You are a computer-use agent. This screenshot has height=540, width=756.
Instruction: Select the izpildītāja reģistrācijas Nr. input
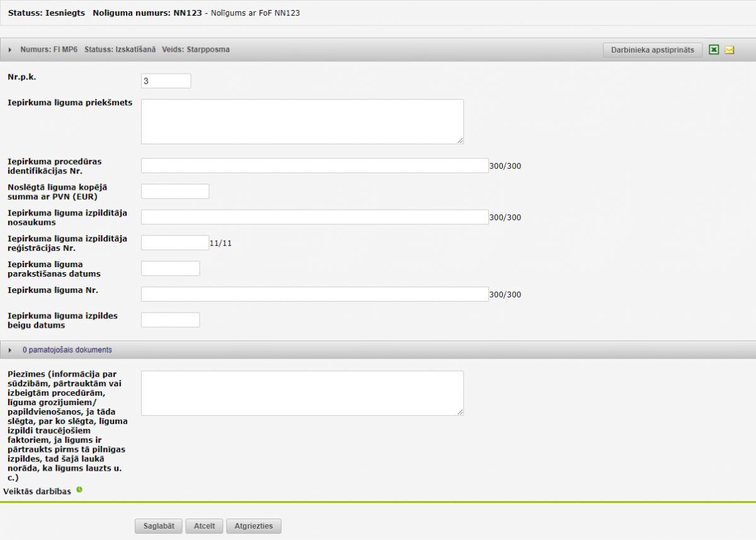[x=175, y=243]
